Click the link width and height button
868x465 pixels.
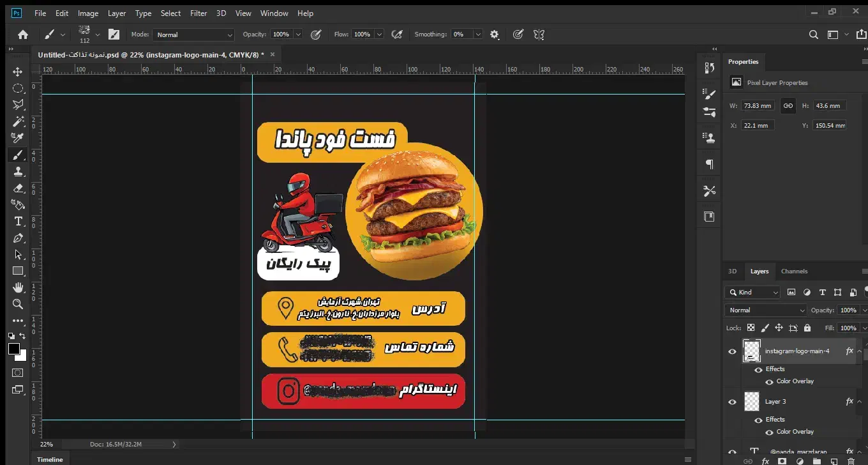click(788, 105)
